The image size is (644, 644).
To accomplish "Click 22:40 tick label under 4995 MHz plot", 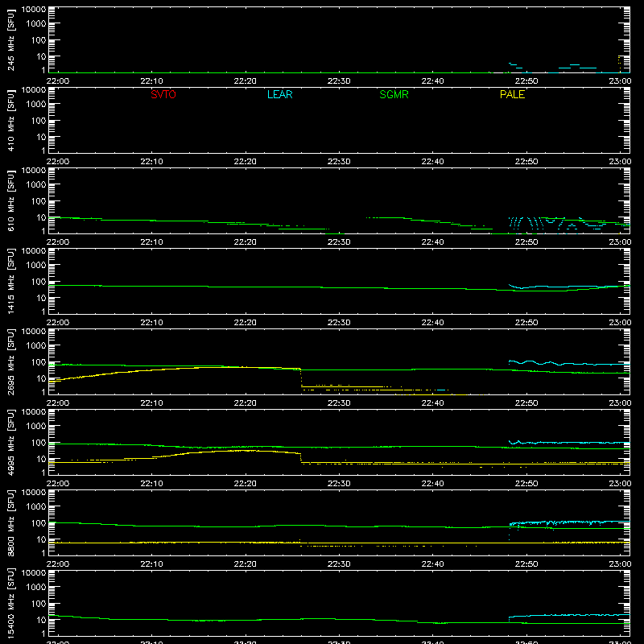I will coord(432,484).
